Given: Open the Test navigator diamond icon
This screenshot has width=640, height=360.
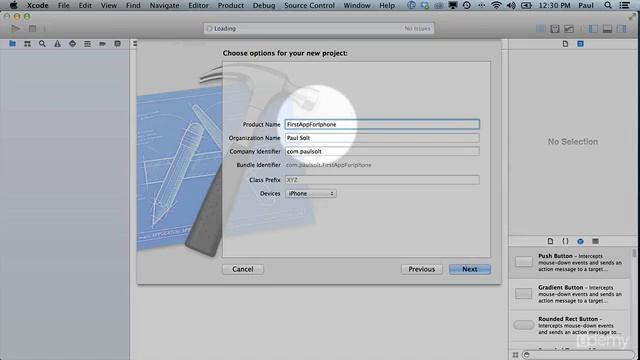Looking at the screenshot, I should [72, 44].
